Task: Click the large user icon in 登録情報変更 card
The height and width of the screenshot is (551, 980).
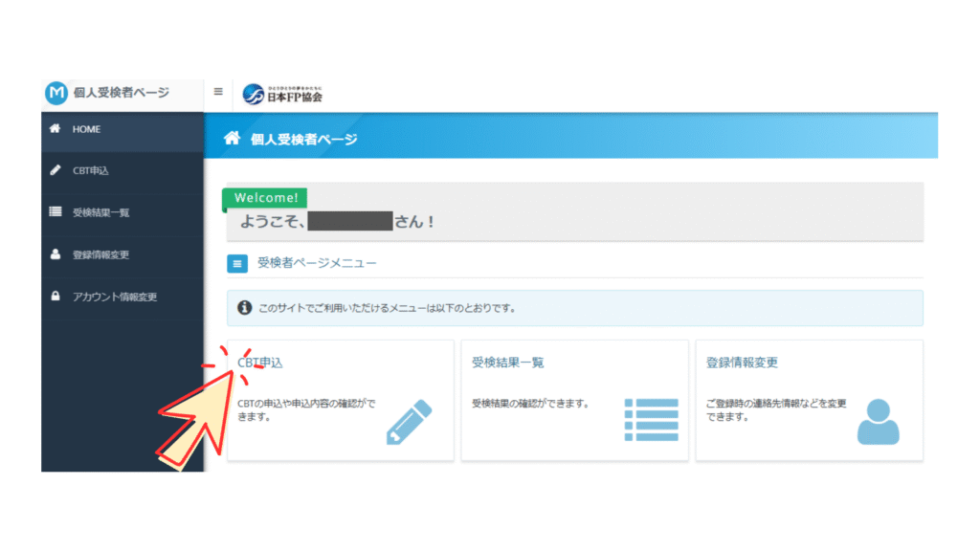Action: (x=878, y=421)
